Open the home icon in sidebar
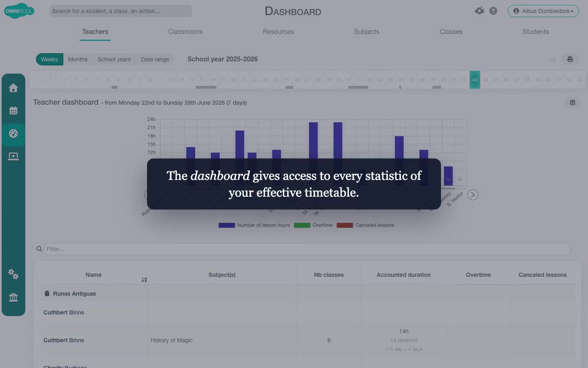Viewport: 588px width, 368px height. point(13,88)
